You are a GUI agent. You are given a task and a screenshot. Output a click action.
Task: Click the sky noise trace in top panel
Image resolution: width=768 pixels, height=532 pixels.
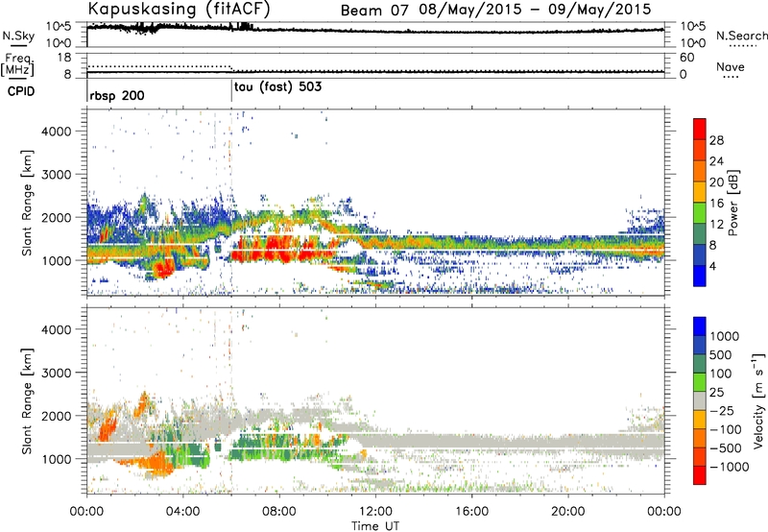coord(375,30)
